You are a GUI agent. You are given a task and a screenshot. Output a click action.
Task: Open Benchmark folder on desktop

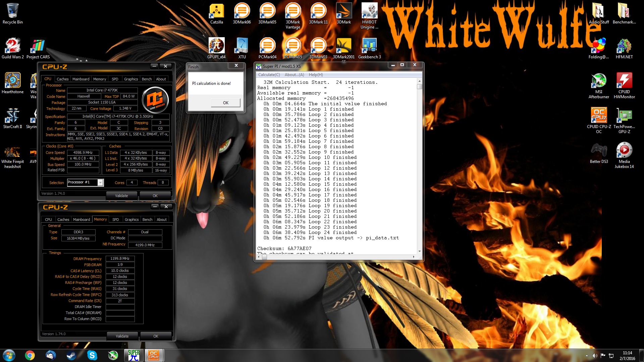click(x=624, y=13)
